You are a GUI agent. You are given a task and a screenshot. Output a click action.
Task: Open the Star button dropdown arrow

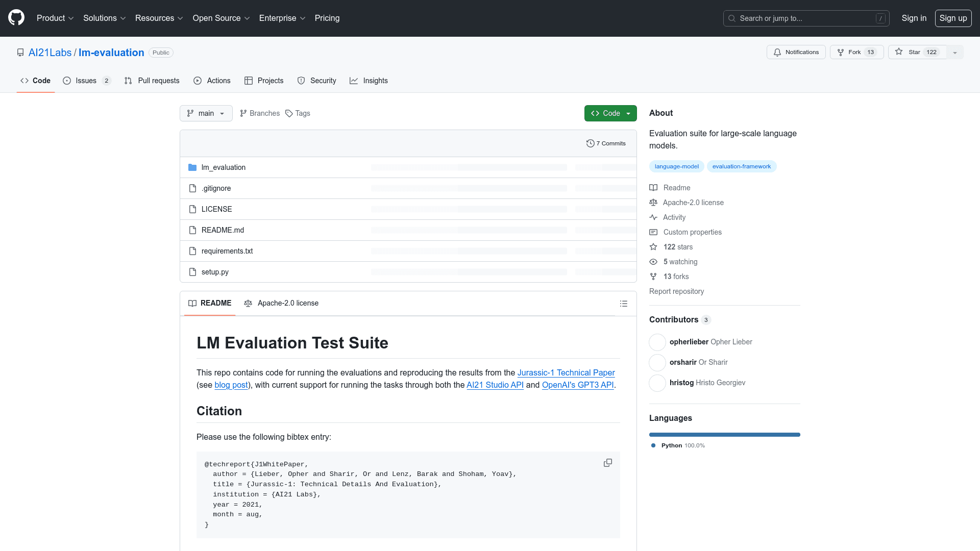(954, 52)
